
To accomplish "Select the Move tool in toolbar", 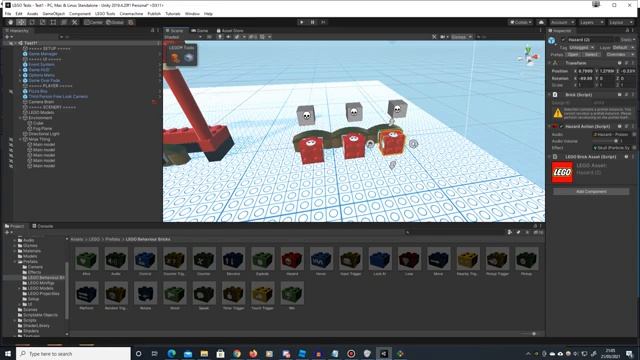I will (x=21, y=22).
